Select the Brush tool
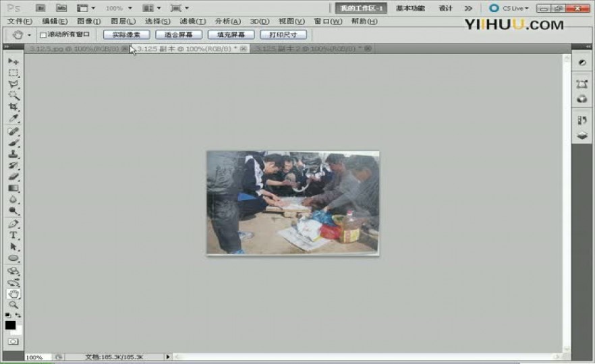Screen dimensions: 595x364 (x=13, y=143)
